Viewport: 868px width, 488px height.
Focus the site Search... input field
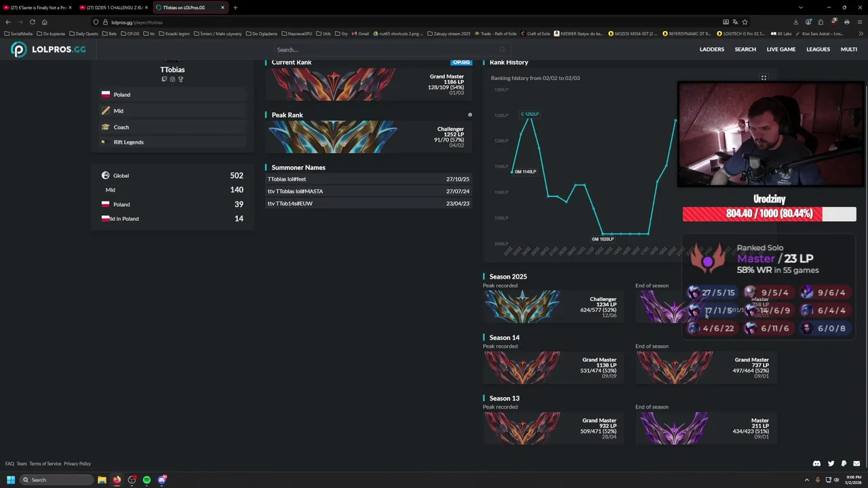392,49
